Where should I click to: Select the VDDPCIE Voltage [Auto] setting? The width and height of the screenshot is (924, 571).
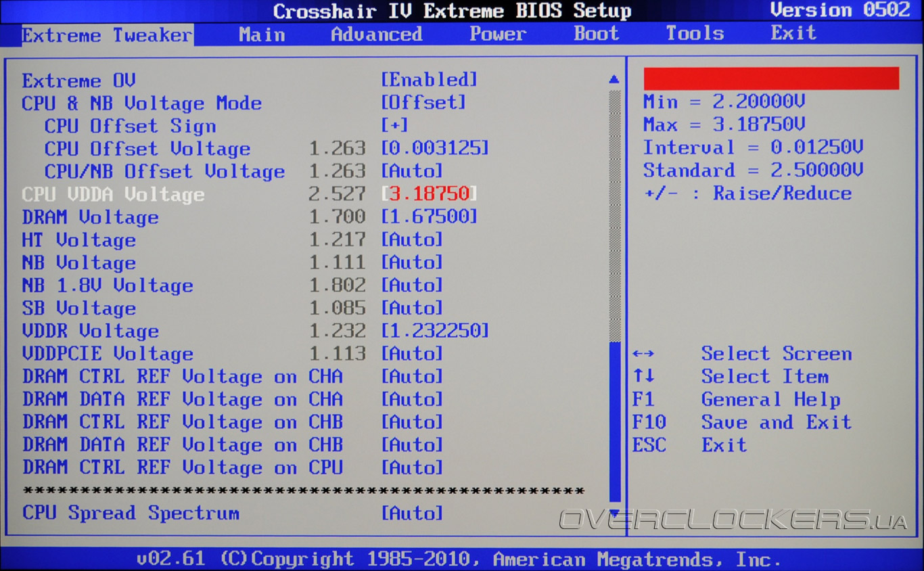point(412,354)
